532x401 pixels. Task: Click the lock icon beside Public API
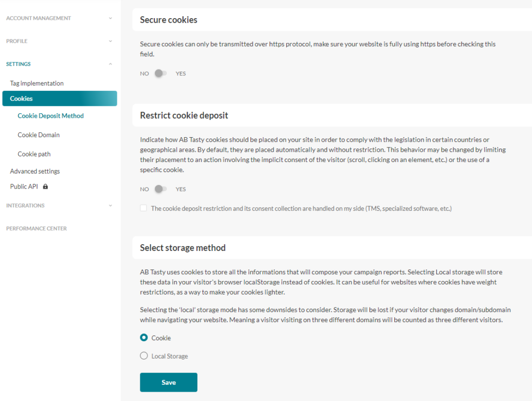(x=46, y=186)
